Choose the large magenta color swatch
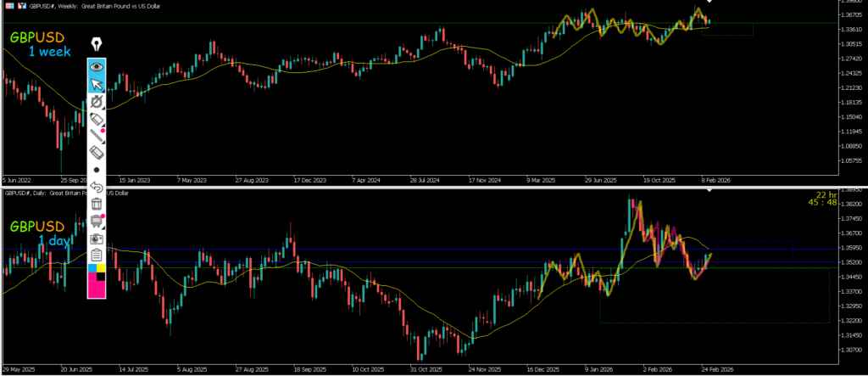 point(97,288)
